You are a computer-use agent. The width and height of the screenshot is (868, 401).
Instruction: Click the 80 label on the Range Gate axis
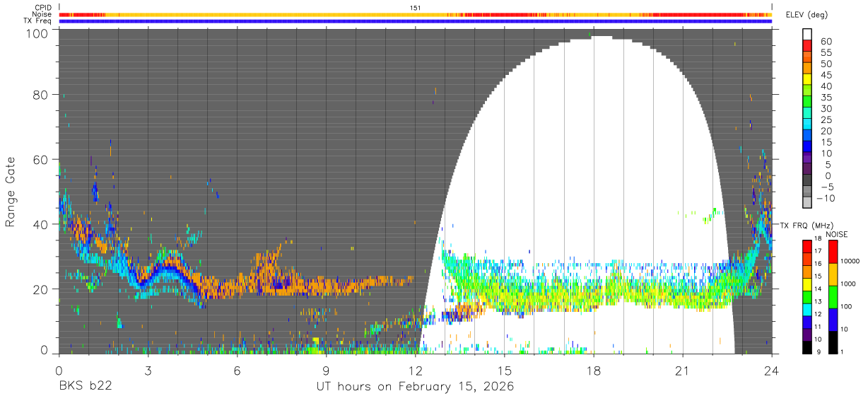40,94
